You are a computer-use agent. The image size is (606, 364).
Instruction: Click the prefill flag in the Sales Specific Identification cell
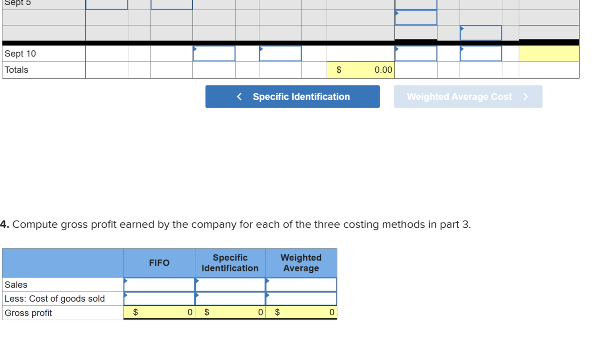[196, 282]
